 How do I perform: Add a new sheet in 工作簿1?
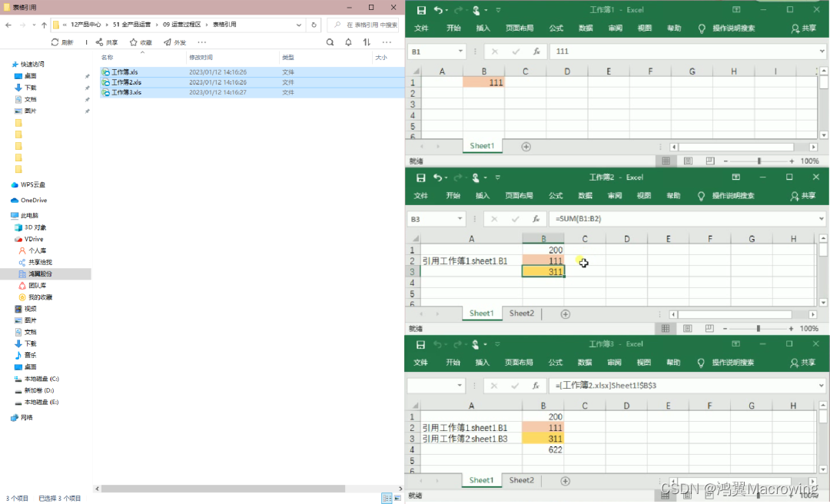click(x=526, y=147)
